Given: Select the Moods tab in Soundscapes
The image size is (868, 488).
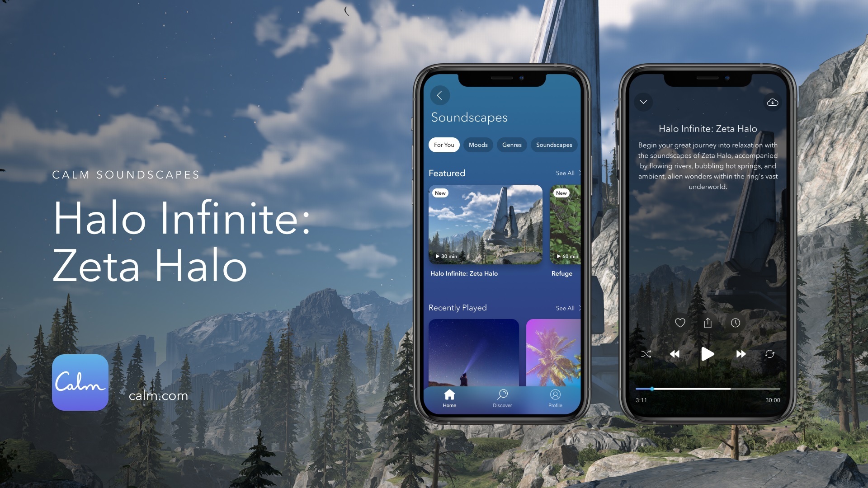Looking at the screenshot, I should point(478,145).
